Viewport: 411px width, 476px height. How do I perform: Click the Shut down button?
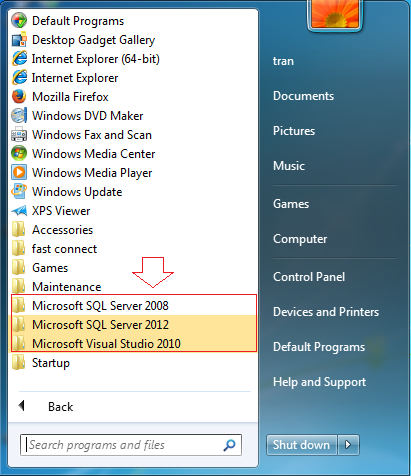coord(301,445)
